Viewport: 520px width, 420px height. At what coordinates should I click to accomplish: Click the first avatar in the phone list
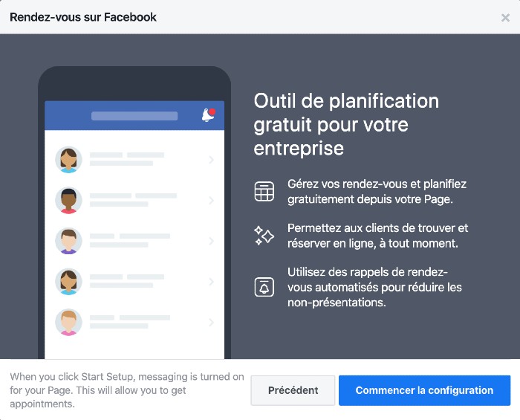pyautogui.click(x=68, y=159)
